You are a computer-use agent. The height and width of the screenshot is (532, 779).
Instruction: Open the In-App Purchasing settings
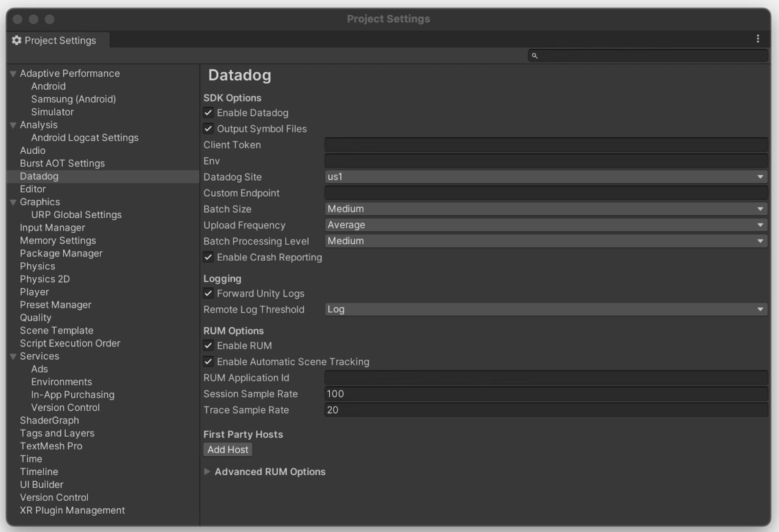tap(73, 394)
